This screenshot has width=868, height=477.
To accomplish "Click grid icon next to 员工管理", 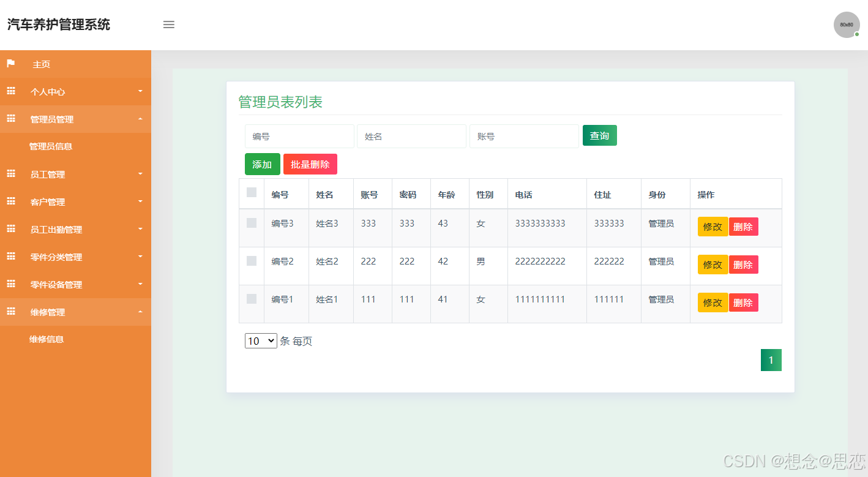I will coord(10,174).
